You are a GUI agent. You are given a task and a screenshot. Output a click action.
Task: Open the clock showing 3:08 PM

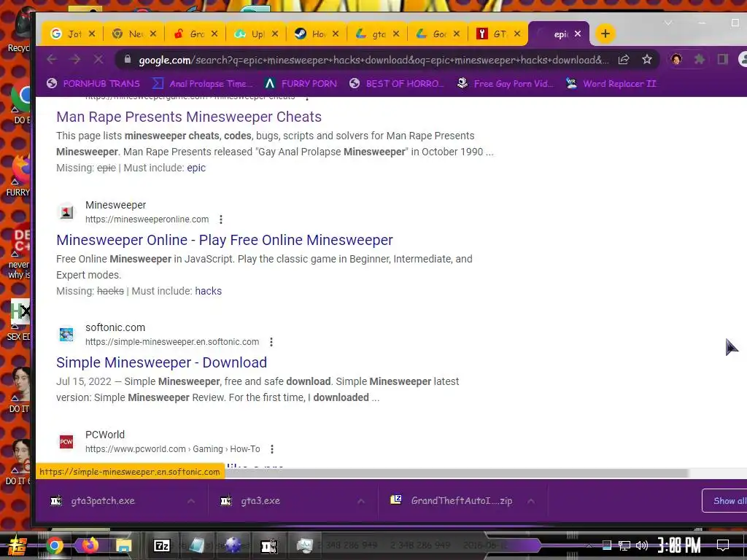click(678, 545)
